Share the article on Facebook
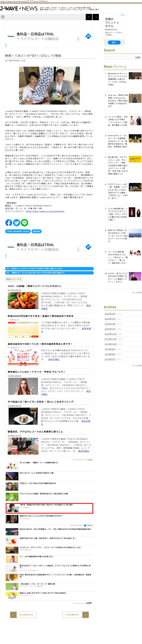Viewport: 142px width, 644px height. pyautogui.click(x=8, y=222)
